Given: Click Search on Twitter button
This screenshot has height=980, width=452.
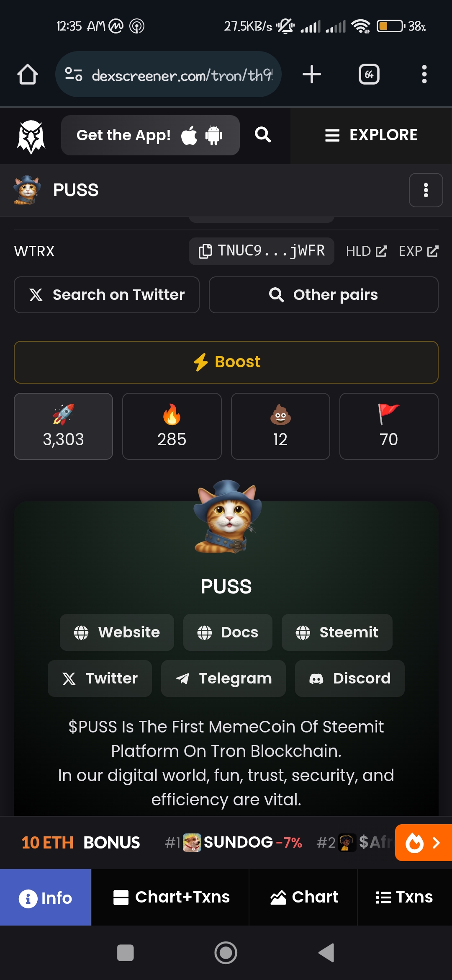Looking at the screenshot, I should coord(107,295).
